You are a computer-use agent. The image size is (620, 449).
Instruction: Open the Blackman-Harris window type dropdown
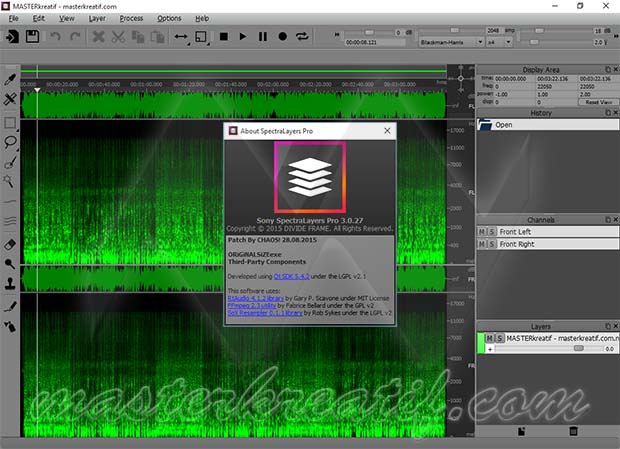tap(451, 42)
